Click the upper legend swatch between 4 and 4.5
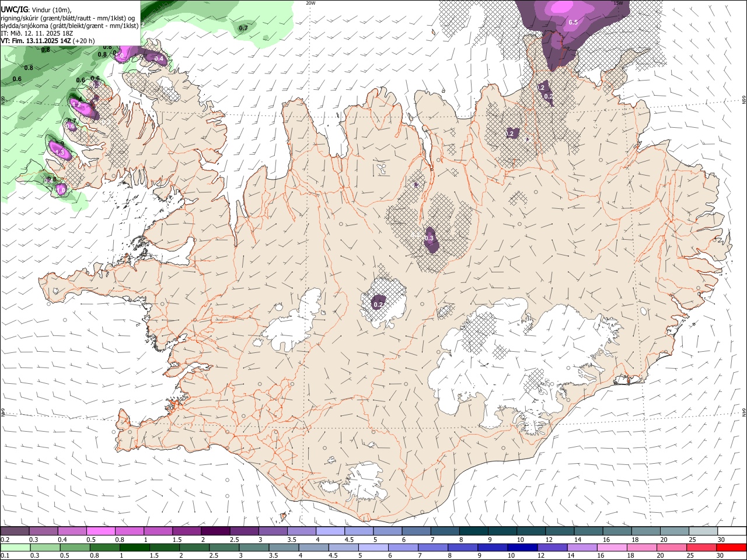Viewport: 747px width, 560px height. click(x=330, y=531)
